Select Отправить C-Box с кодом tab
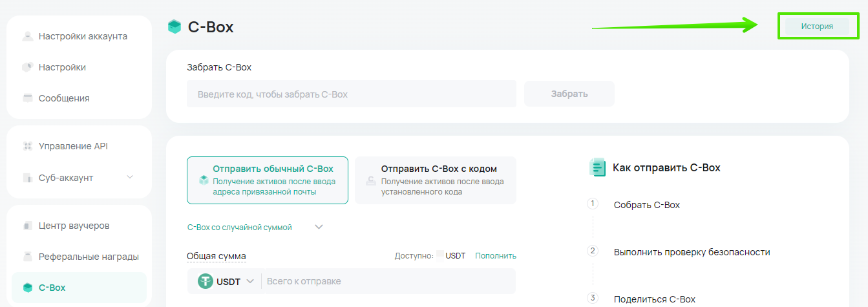 [436, 180]
